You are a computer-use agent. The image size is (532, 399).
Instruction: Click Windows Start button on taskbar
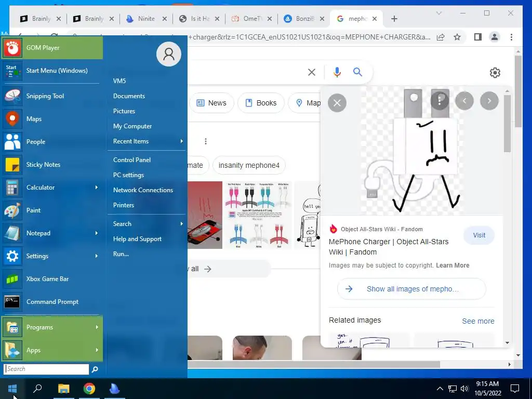[x=12, y=389]
